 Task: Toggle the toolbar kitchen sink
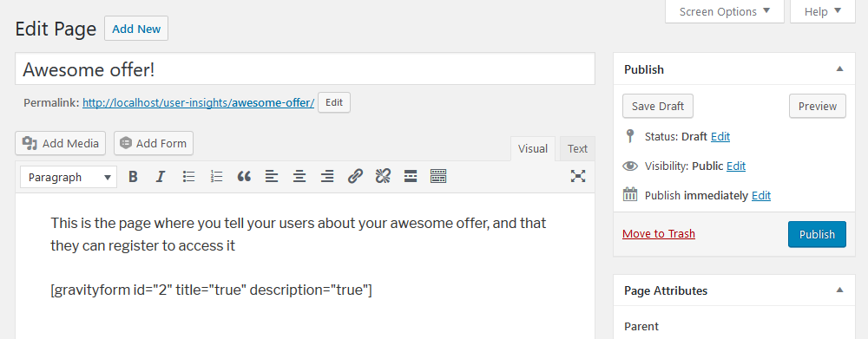click(438, 176)
